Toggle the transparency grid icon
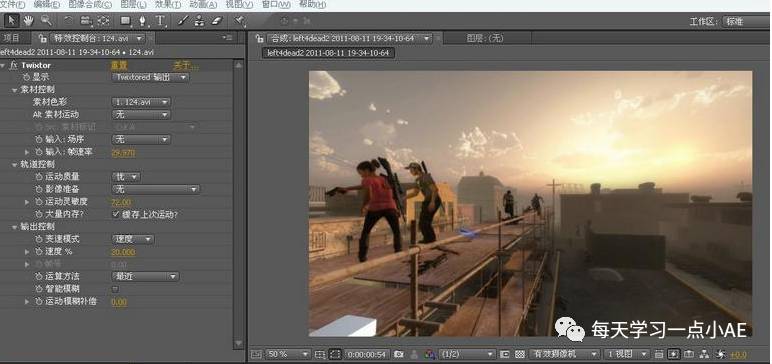772x364 pixels. [519, 354]
